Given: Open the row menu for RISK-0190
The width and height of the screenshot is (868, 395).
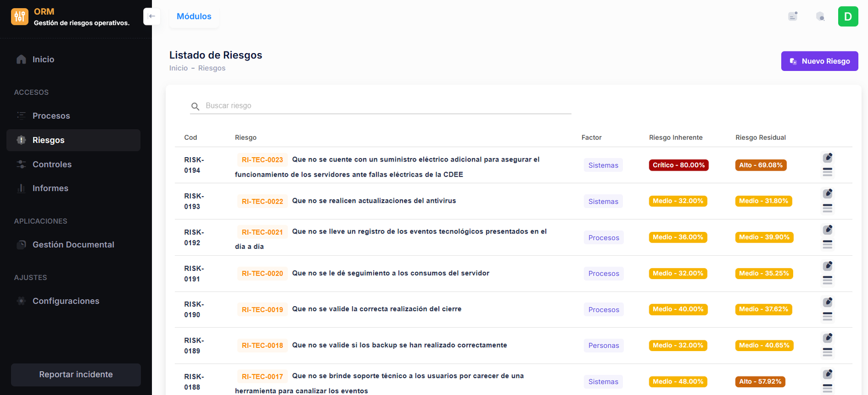Looking at the screenshot, I should click(x=827, y=316).
